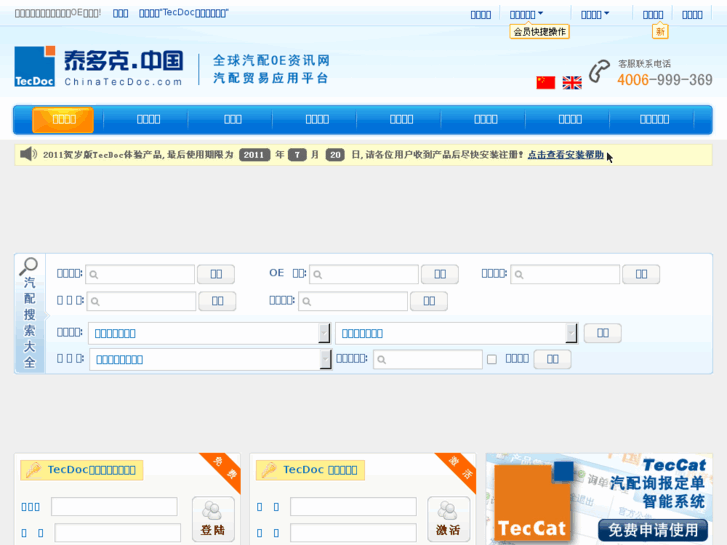Click the orange 新 badge in the top bar
The width and height of the screenshot is (727, 545).
coord(660,32)
